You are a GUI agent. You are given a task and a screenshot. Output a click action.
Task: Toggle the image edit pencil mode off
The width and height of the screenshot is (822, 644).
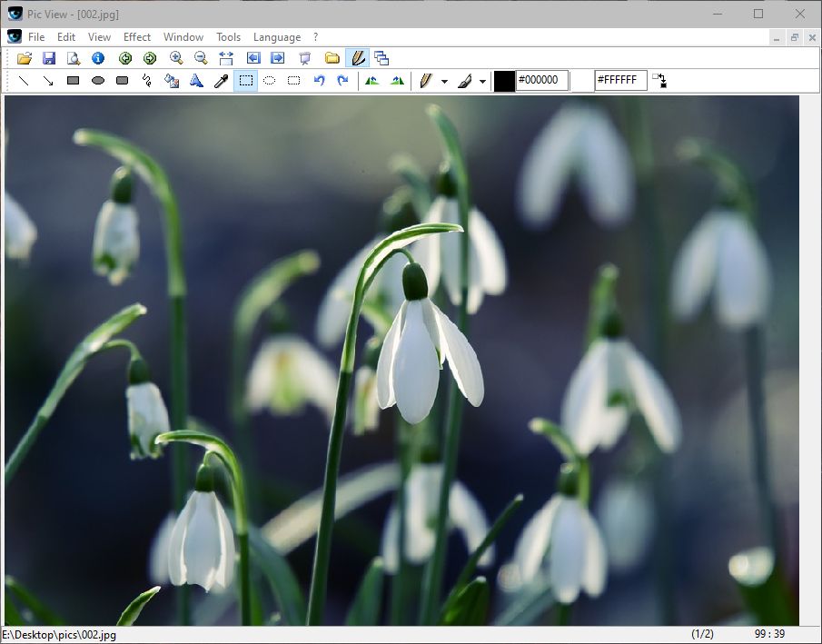[357, 58]
